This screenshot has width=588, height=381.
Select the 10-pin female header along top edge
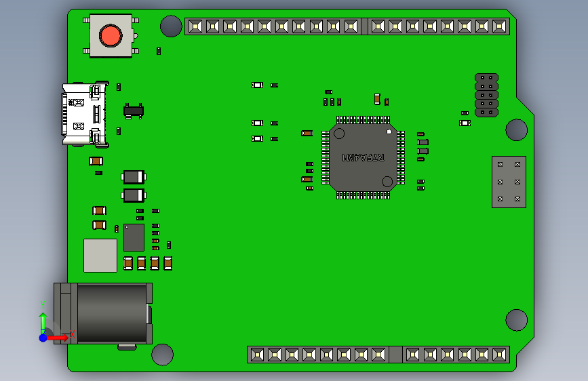[x=273, y=26]
